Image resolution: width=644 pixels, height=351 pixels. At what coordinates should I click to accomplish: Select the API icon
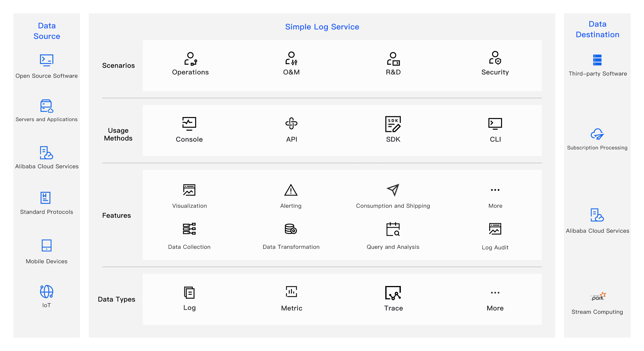click(291, 124)
